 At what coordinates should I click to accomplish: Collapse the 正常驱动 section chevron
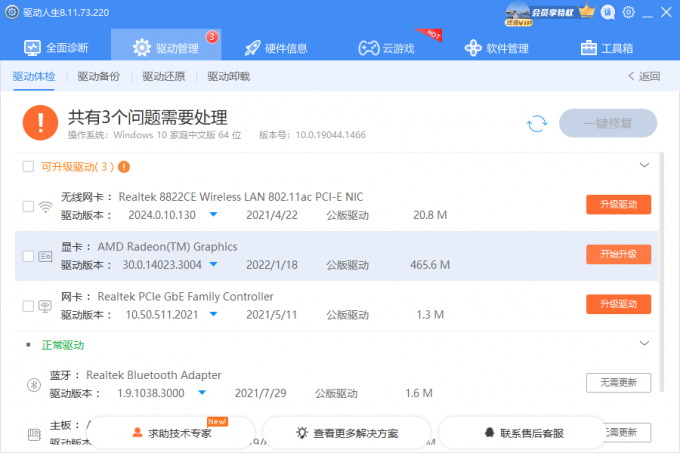pyautogui.click(x=644, y=343)
